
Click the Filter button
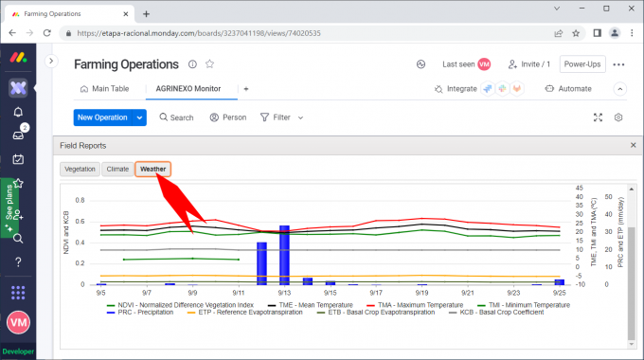[276, 117]
